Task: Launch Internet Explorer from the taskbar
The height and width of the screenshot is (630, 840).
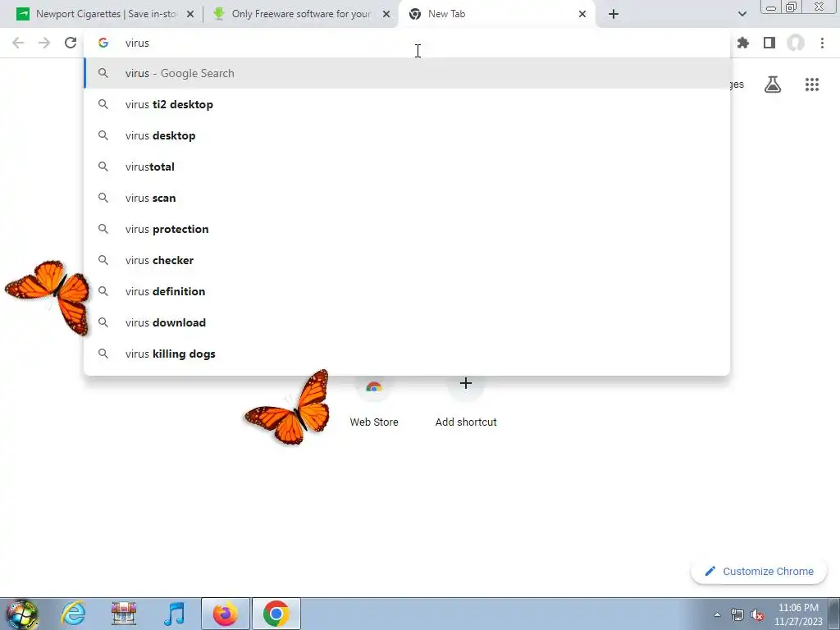Action: pyautogui.click(x=73, y=614)
